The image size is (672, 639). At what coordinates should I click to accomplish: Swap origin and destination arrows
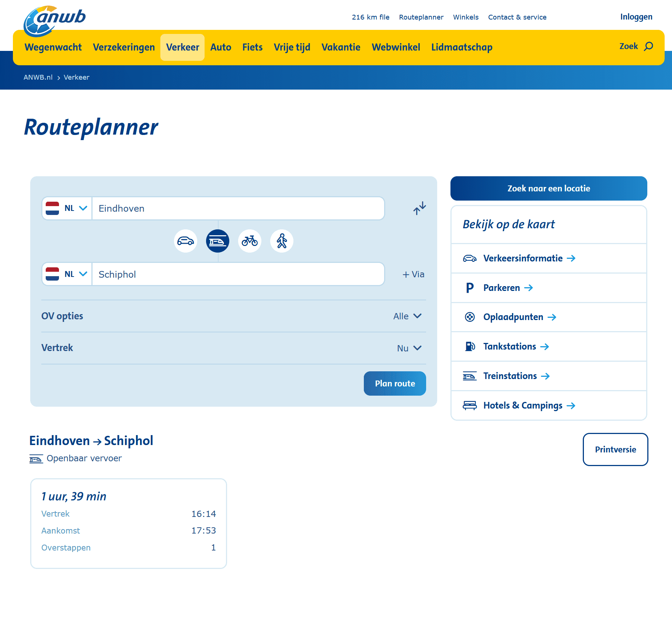[419, 208]
